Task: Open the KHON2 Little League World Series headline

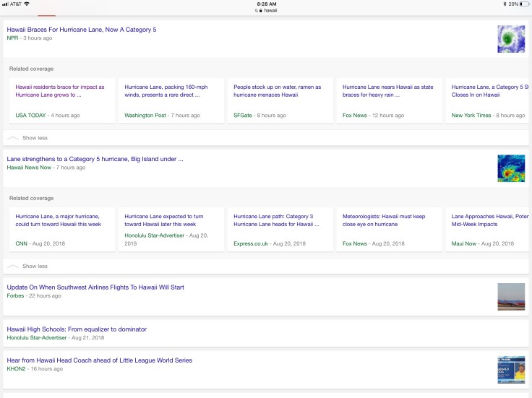Action: coord(99,360)
